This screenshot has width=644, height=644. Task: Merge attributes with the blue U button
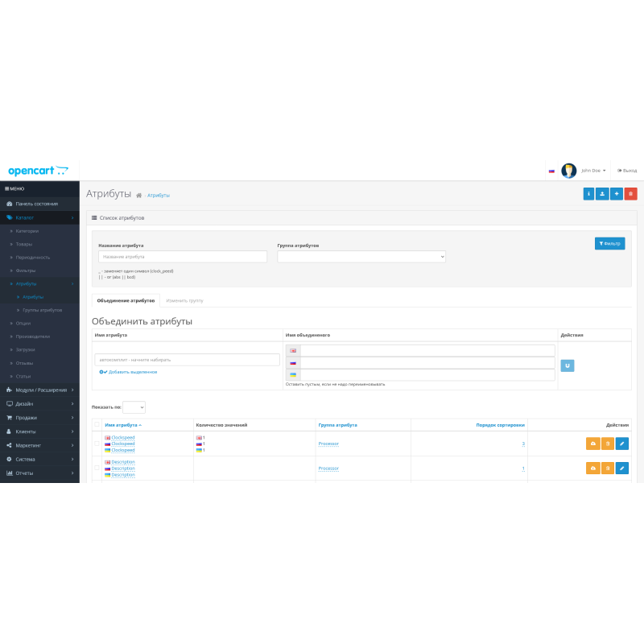[x=567, y=365]
